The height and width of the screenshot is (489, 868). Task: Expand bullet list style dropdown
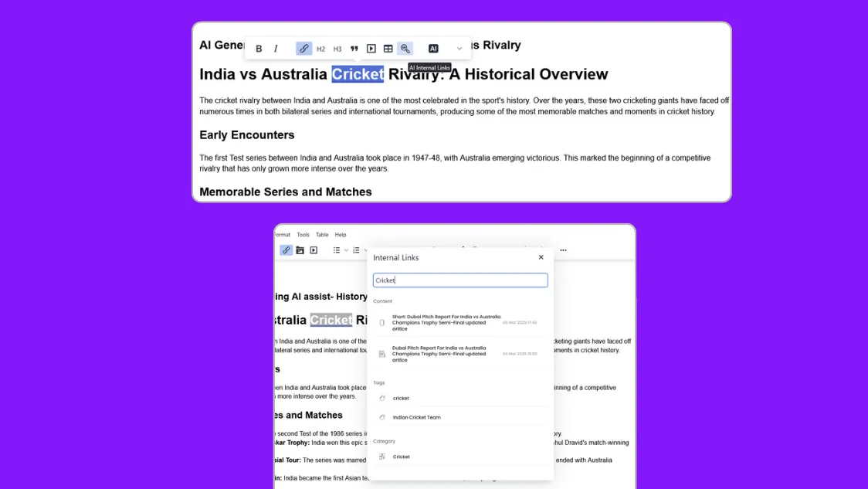point(347,250)
